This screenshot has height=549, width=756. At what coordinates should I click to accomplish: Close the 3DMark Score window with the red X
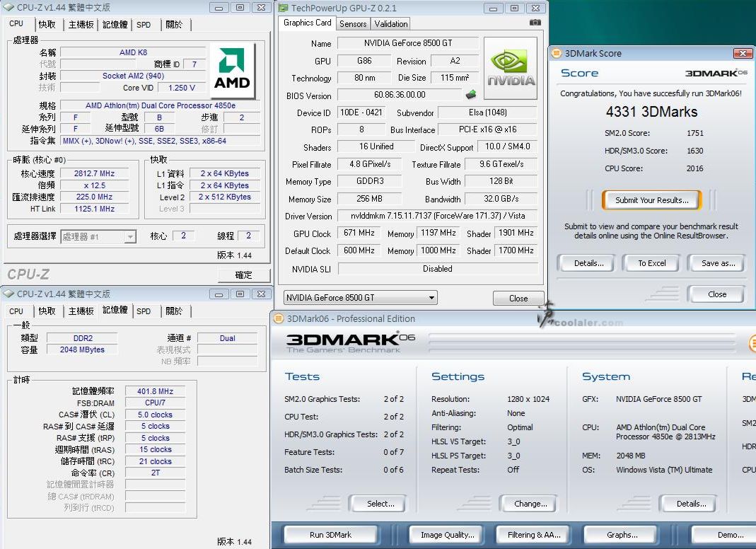[x=743, y=53]
